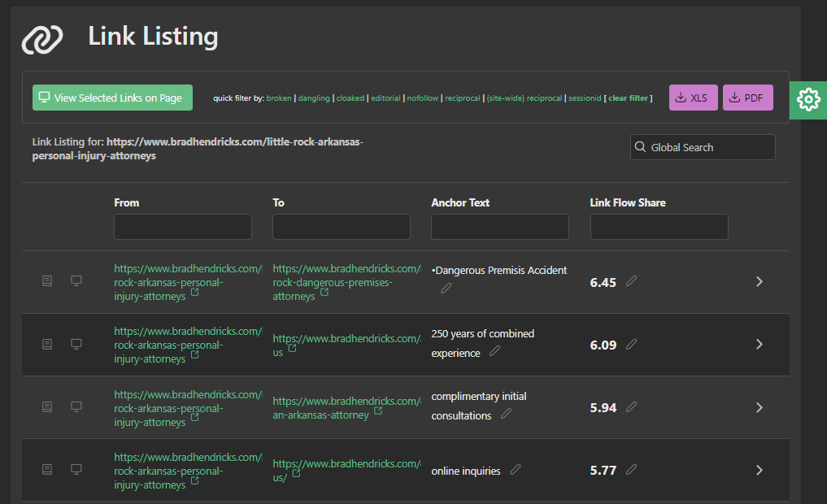The height and width of the screenshot is (504, 827).
Task: Clear the active quick filter
Action: click(629, 98)
